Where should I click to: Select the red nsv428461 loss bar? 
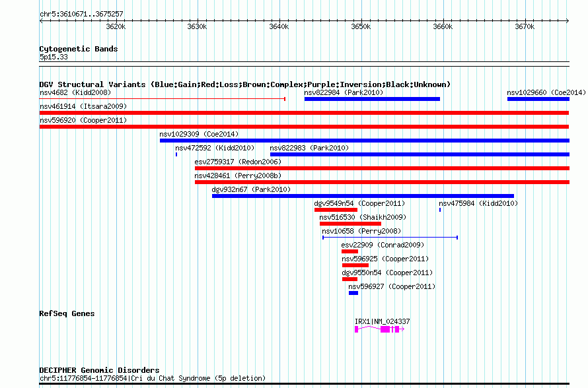click(382, 182)
